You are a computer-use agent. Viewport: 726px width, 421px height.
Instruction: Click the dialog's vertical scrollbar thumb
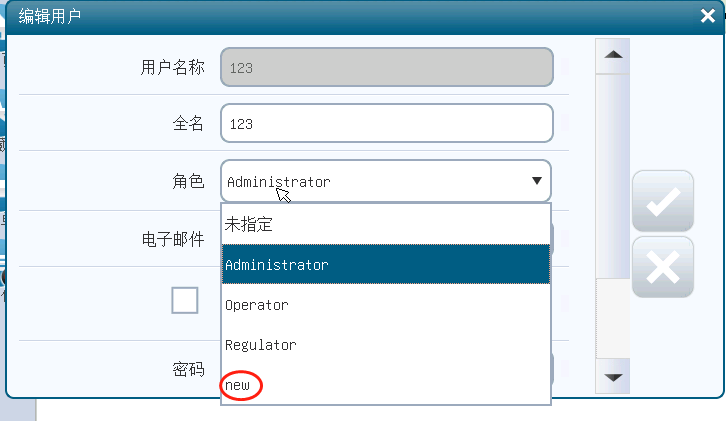613,170
